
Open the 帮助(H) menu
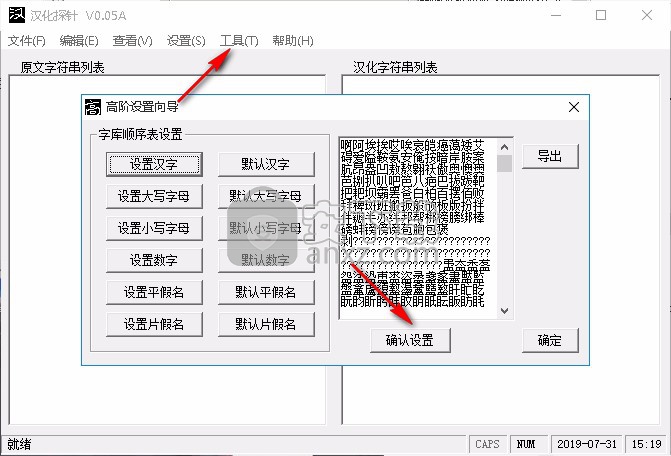pos(293,41)
